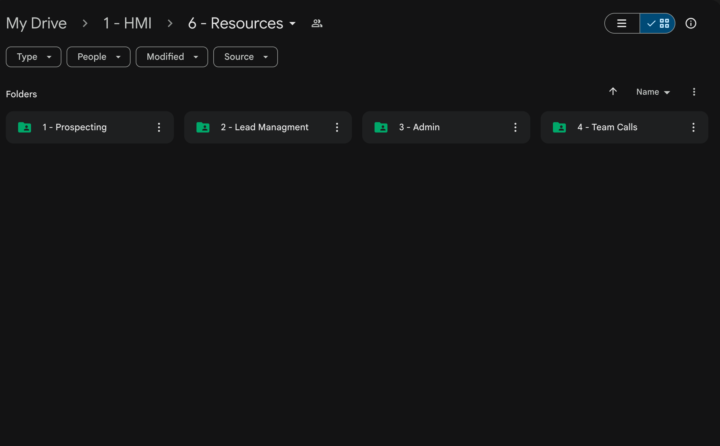The width and height of the screenshot is (720, 446).
Task: Open the Name sort field dropdown
Action: 653,92
